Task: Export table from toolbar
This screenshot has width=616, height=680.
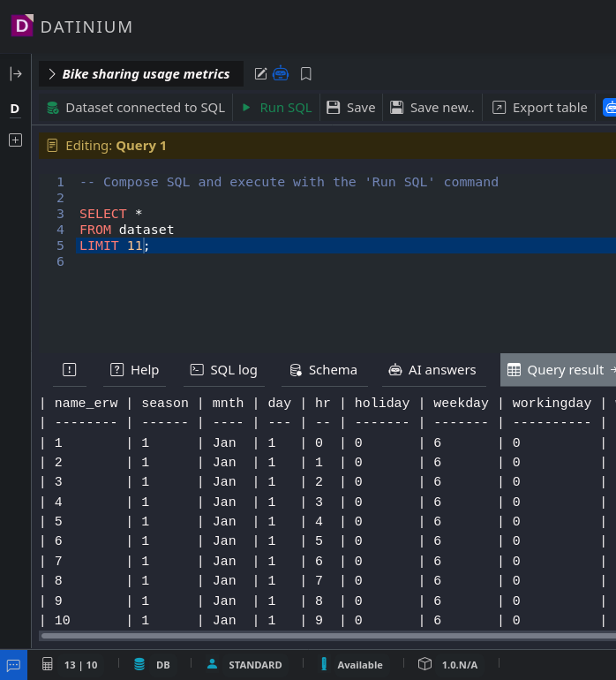Action: [539, 108]
